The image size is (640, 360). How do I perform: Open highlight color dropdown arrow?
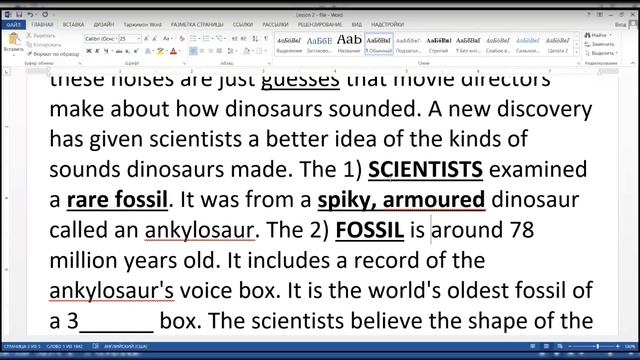166,51
